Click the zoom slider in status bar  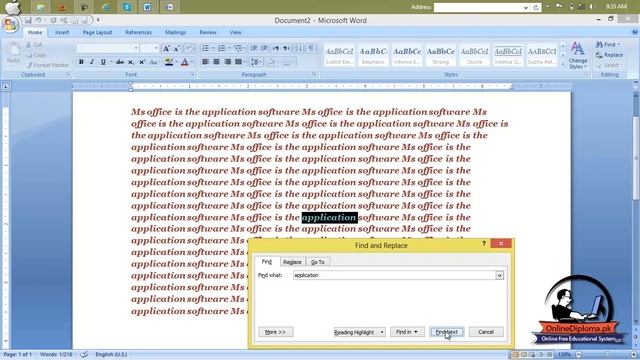coord(606,355)
